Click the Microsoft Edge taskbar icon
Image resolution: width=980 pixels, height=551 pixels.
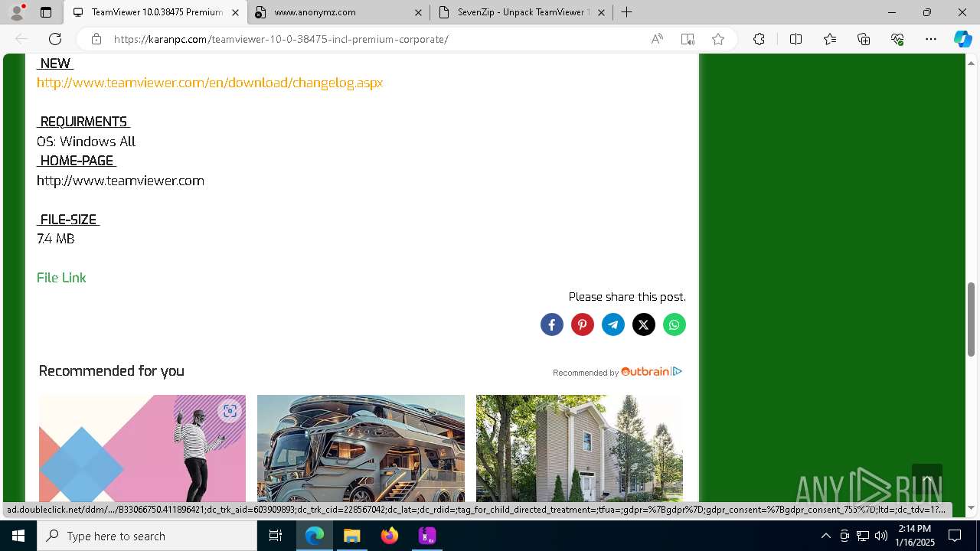(315, 536)
